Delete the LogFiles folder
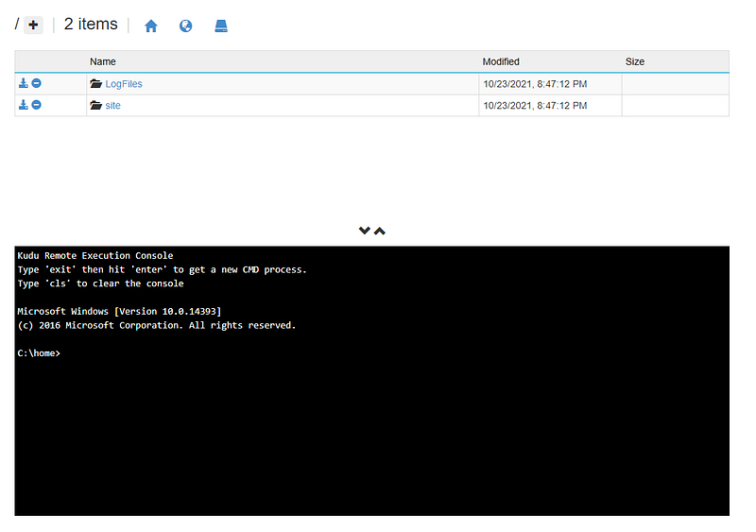The height and width of the screenshot is (532, 756). pyautogui.click(x=36, y=83)
